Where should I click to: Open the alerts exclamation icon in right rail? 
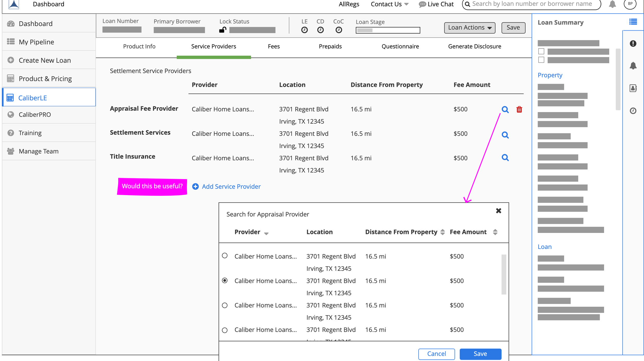[633, 44]
